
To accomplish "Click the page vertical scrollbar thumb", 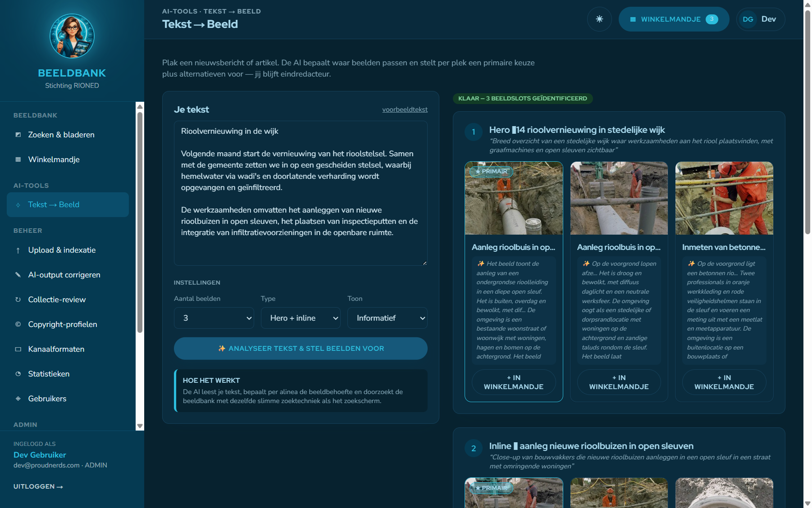I will pyautogui.click(x=808, y=122).
